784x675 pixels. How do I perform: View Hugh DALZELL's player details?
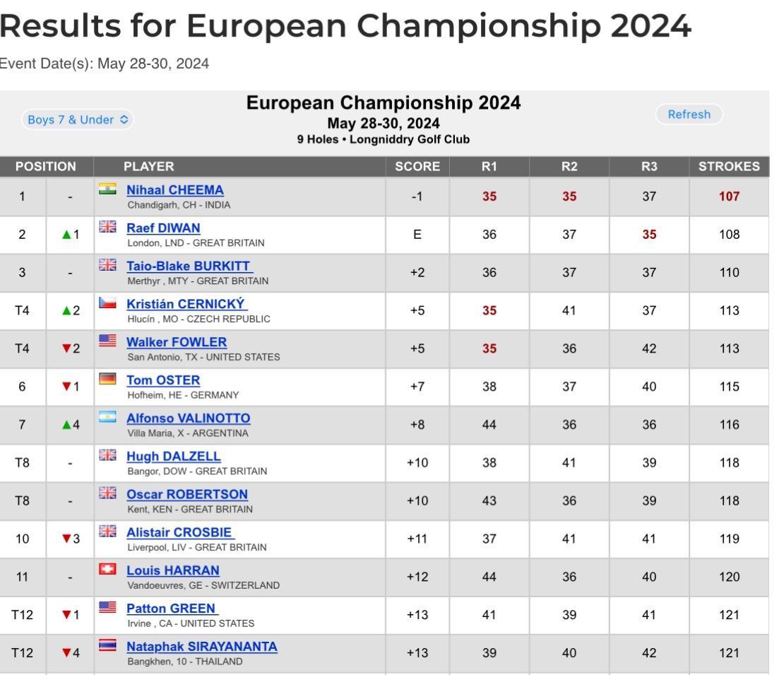coord(174,457)
